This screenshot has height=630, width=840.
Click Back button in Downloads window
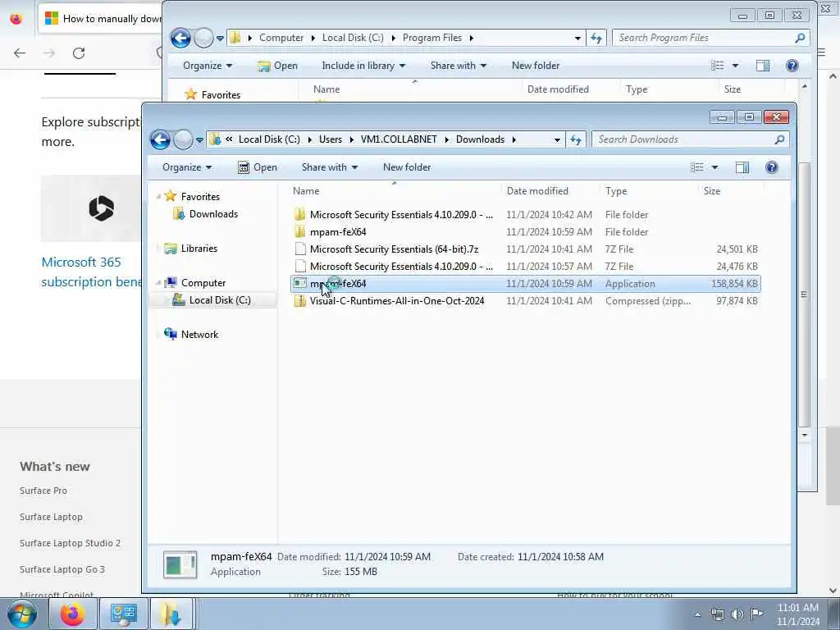[160, 139]
